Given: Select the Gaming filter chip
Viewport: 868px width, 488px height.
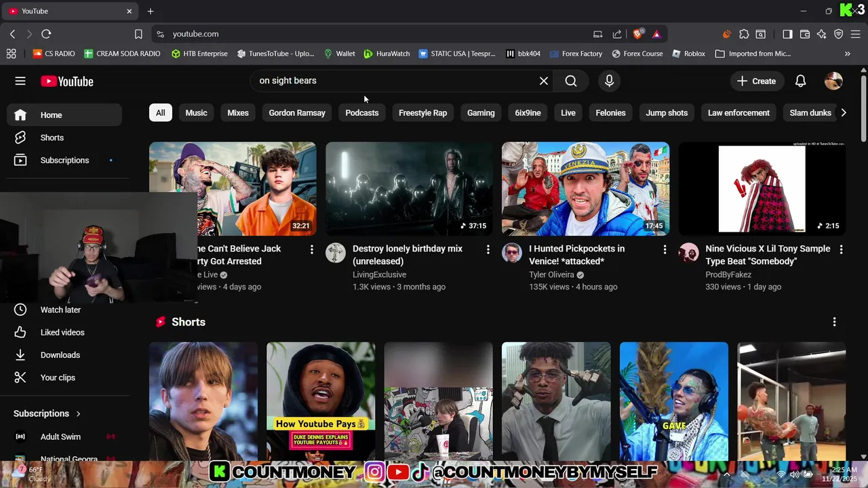Looking at the screenshot, I should coord(481,113).
